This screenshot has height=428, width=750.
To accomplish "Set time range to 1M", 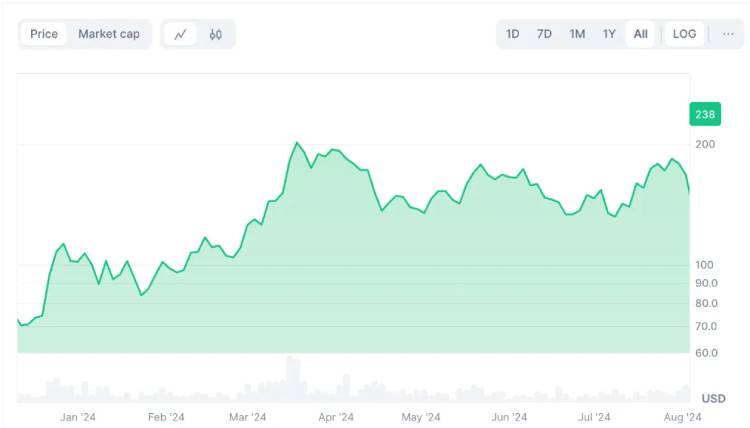I will point(577,34).
